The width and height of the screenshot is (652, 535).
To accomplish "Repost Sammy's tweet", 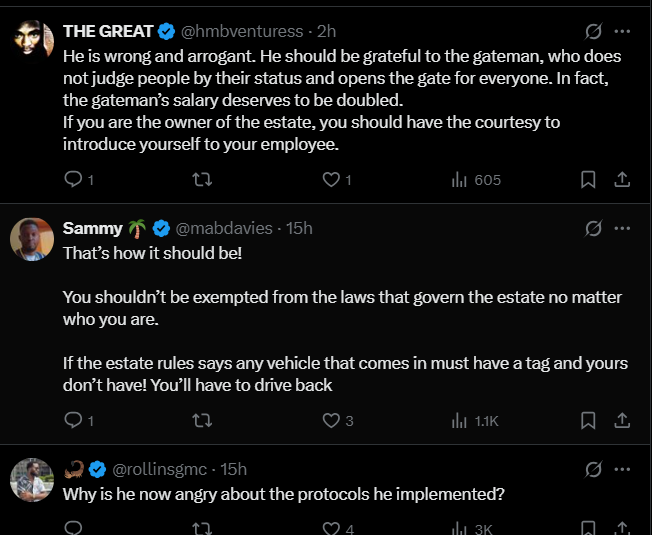I will pos(201,421).
